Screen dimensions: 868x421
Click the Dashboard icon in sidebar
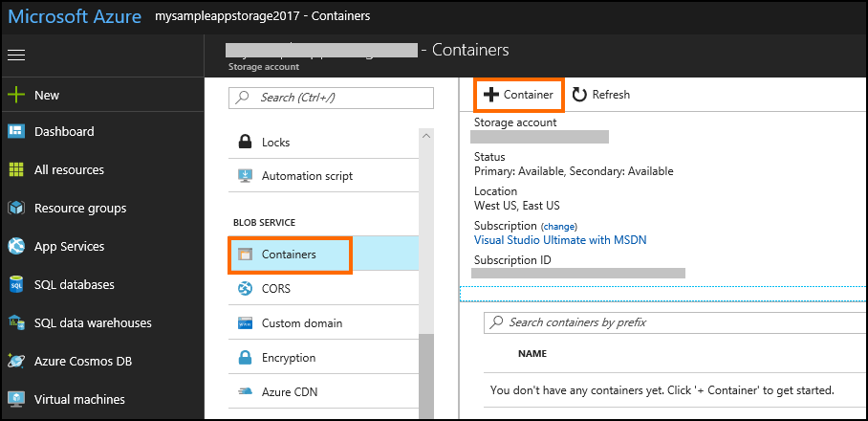click(x=16, y=131)
